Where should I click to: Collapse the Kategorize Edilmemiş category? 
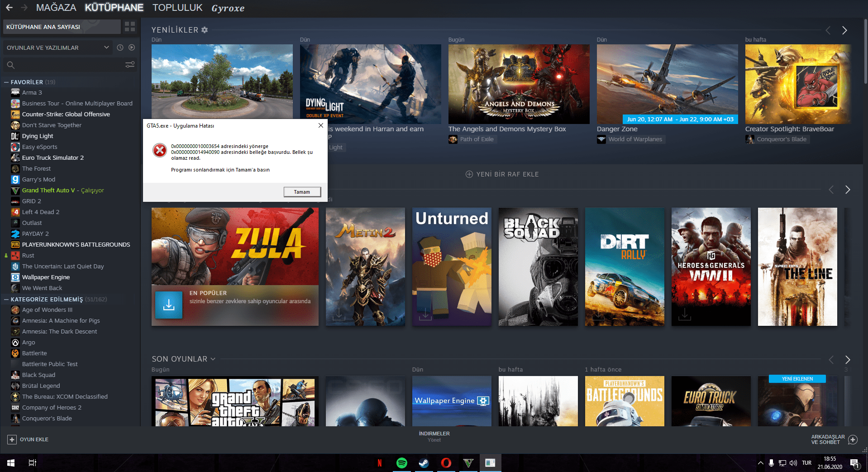(x=6, y=300)
